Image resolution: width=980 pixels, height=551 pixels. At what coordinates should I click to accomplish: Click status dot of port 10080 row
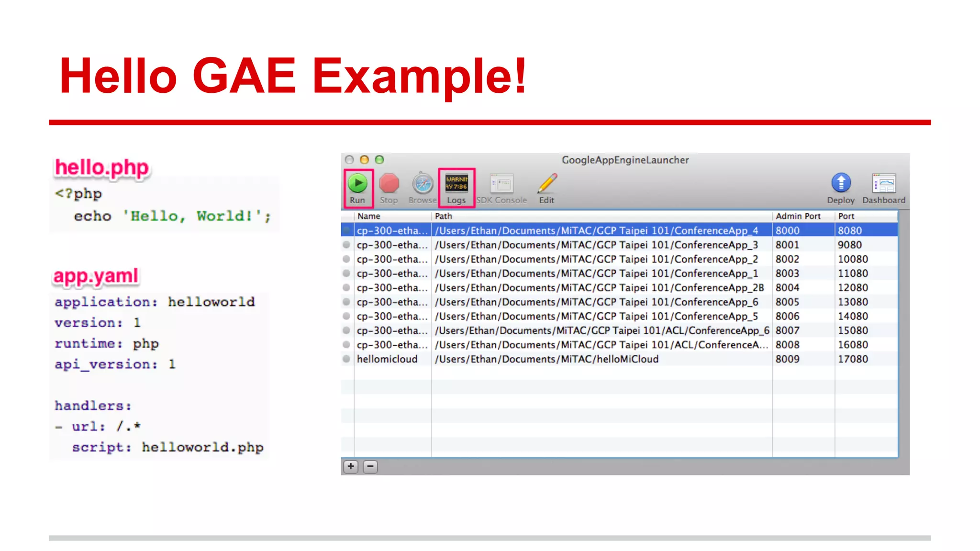[x=346, y=259]
